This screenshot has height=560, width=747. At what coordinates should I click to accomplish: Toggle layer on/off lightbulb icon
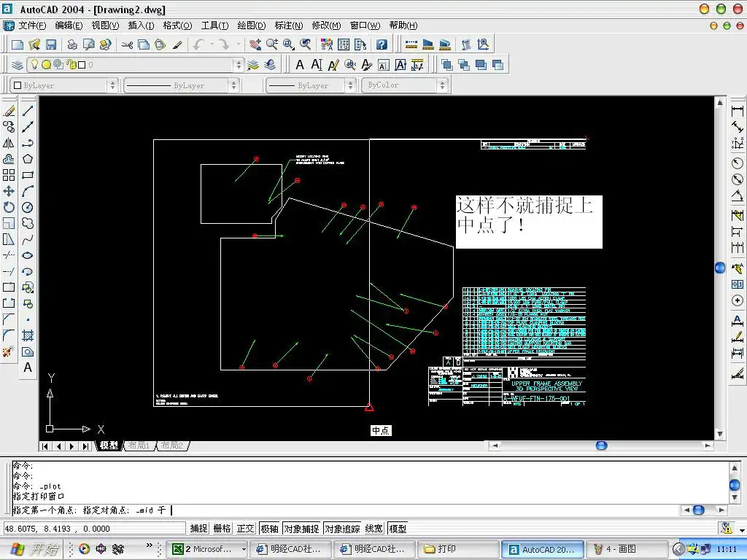tap(34, 64)
